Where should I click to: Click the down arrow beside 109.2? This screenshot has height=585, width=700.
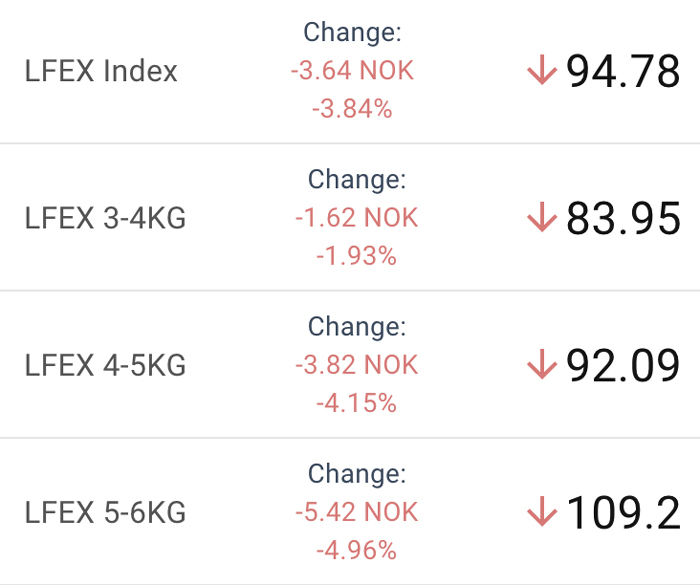541,512
